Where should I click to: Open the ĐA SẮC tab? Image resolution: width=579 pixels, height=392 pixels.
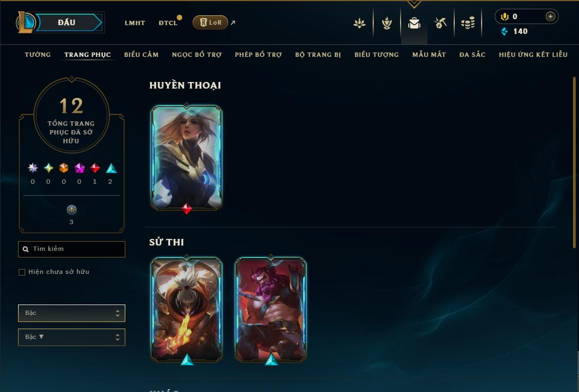[472, 55]
